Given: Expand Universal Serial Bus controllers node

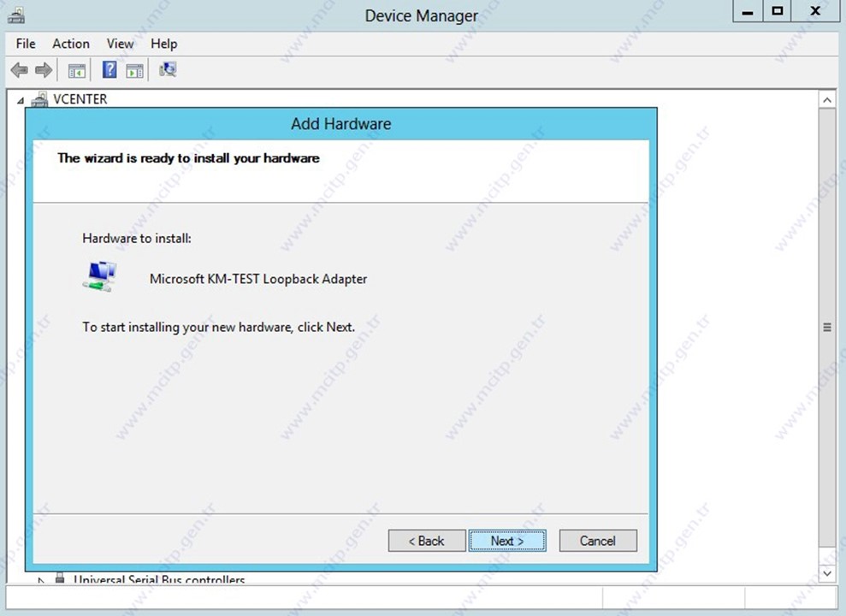Looking at the screenshot, I should pyautogui.click(x=40, y=580).
